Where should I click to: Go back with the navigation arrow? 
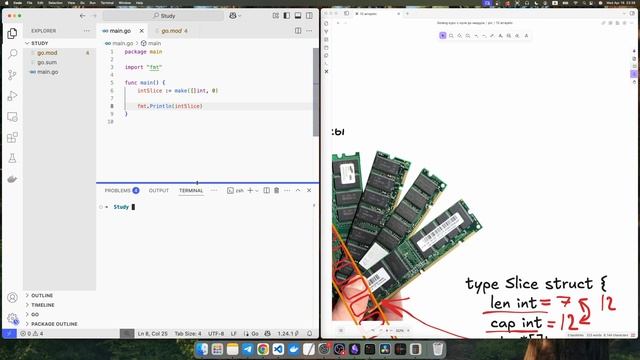click(x=82, y=16)
